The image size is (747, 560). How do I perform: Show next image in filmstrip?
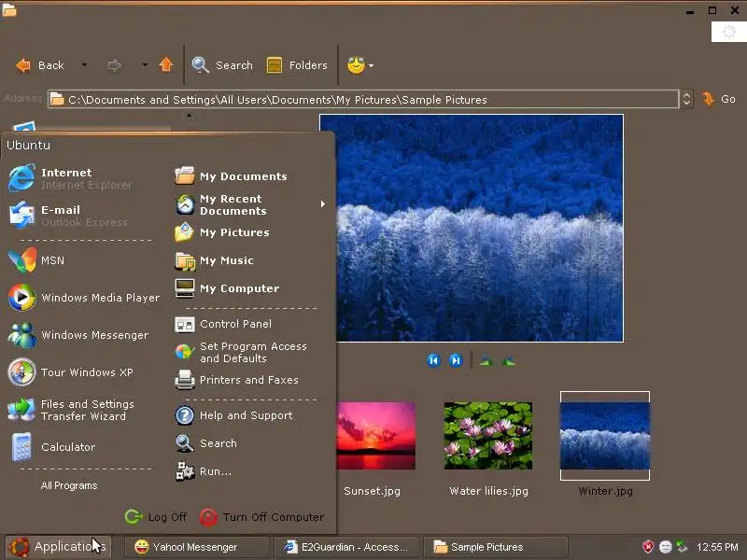click(456, 360)
